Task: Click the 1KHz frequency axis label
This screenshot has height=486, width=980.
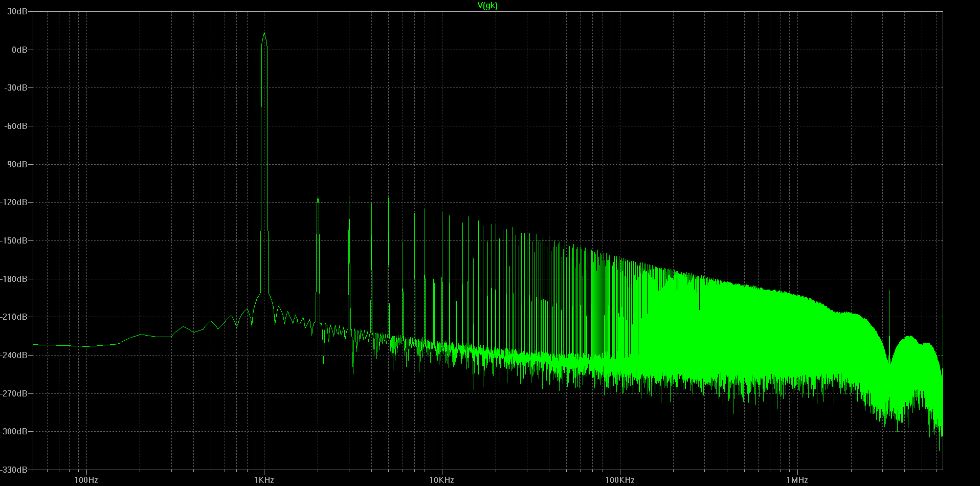Action: (x=264, y=480)
